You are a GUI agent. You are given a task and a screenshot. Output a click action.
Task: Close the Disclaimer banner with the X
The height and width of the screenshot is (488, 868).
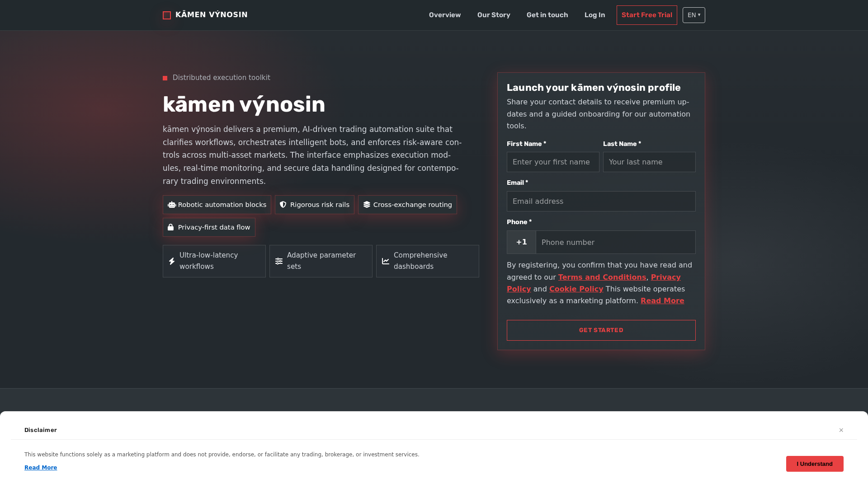coord(841,430)
